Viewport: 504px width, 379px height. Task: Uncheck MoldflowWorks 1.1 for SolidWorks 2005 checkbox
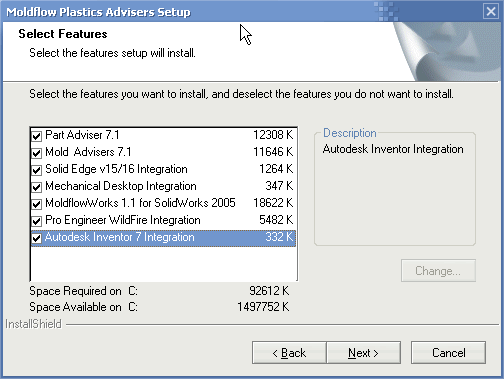(x=36, y=204)
